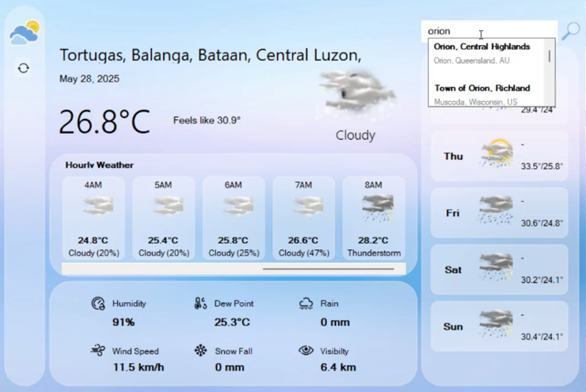Click the date May 28, 2025
Screen dimensions: 586x392
[89, 79]
